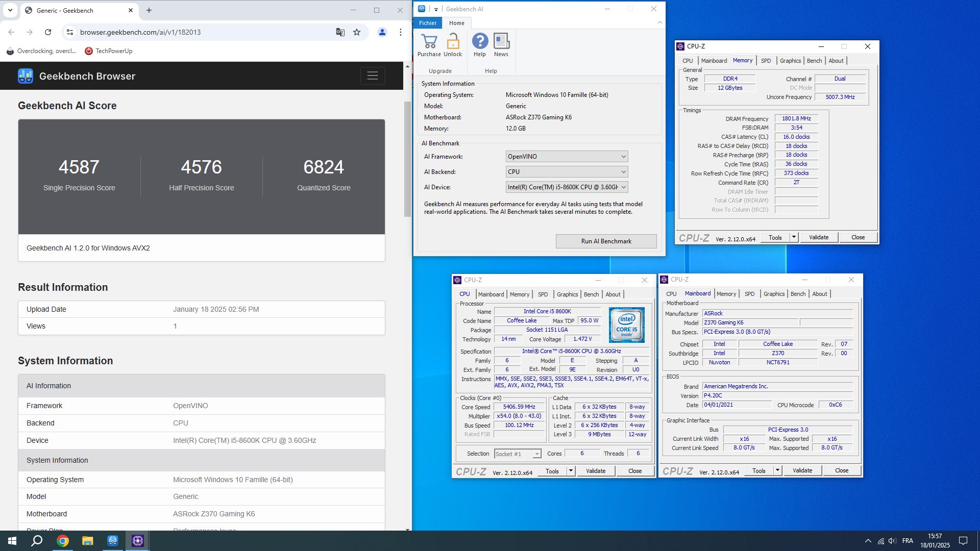Click Core Speed value 5406.59 MHz

tap(519, 407)
